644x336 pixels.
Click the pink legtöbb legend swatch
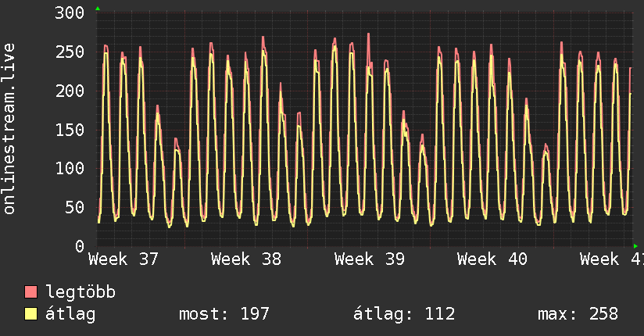click(31, 292)
